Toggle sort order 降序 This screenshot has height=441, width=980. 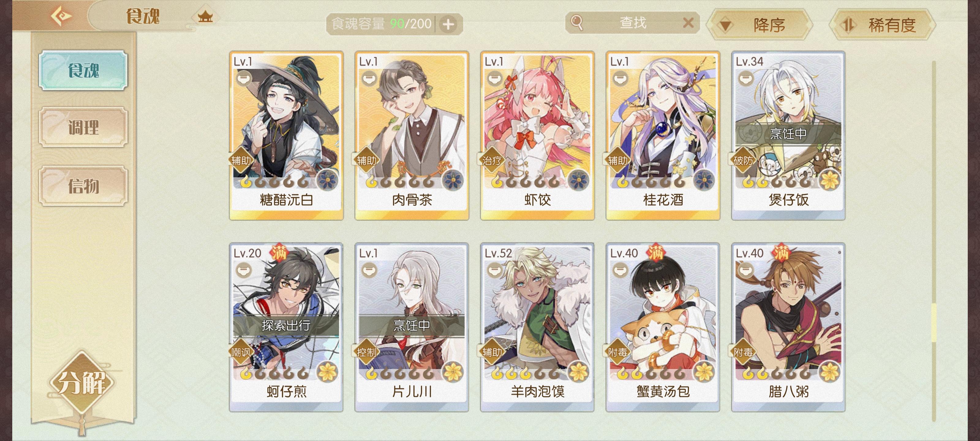759,25
